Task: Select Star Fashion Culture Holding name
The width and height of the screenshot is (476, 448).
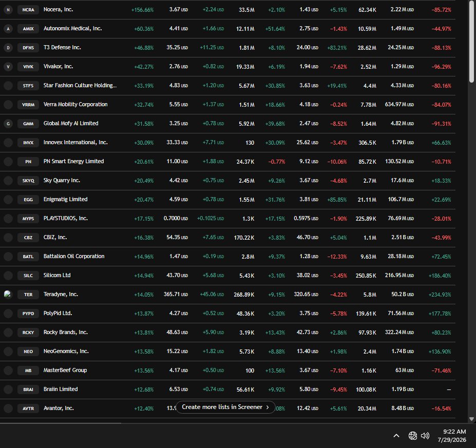Action: (80, 85)
